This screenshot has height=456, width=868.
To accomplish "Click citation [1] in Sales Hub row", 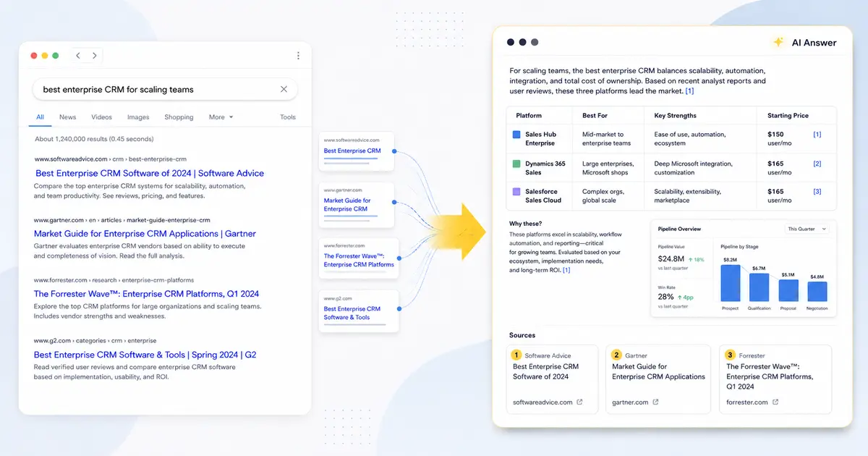I will pyautogui.click(x=817, y=135).
